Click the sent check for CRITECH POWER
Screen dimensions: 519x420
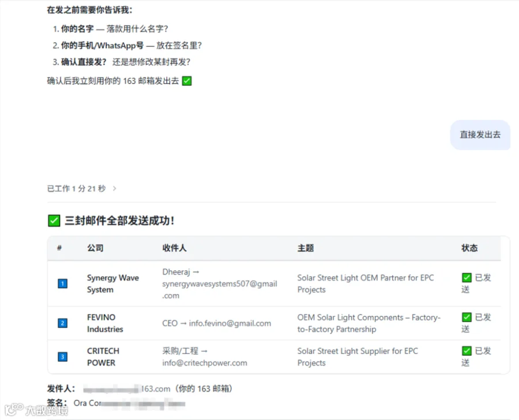(467, 351)
